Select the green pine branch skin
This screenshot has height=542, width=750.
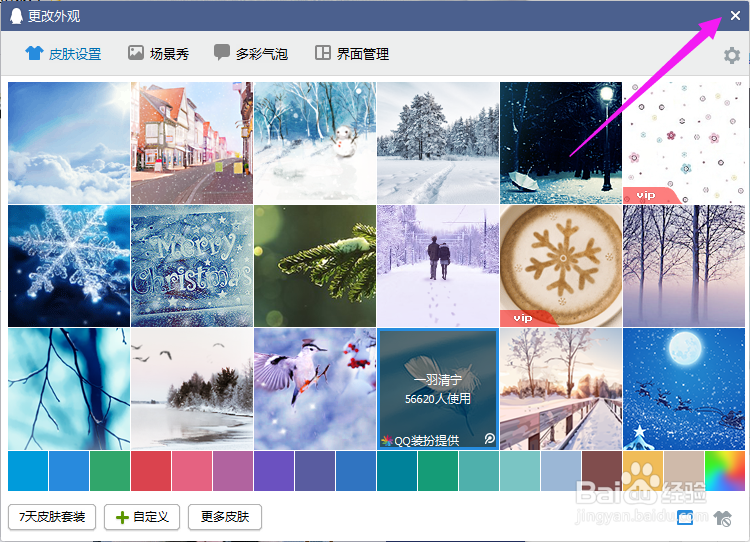pos(315,265)
